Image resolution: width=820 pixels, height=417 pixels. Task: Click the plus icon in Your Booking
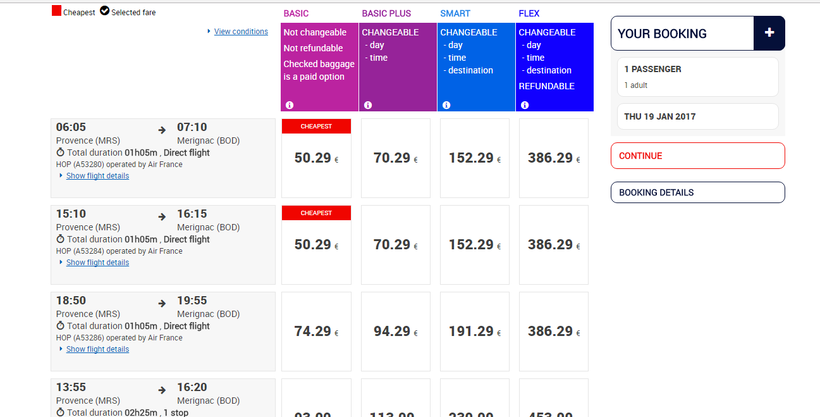pyautogui.click(x=768, y=33)
